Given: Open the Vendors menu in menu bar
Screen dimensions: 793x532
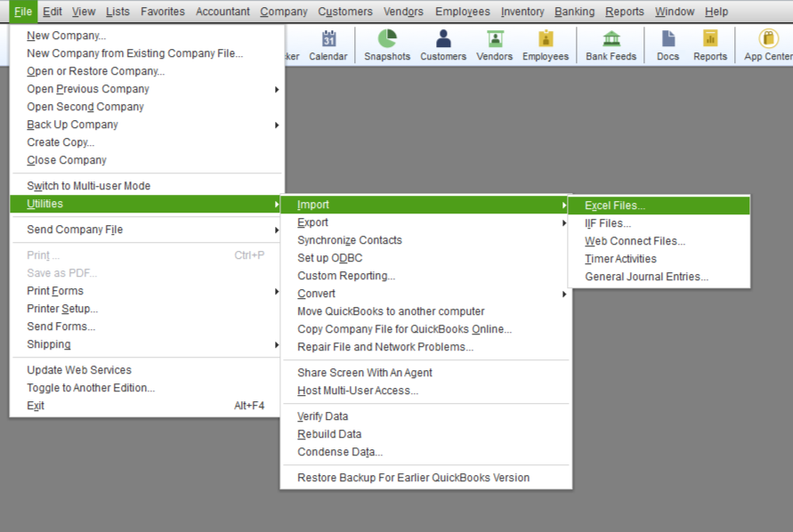Looking at the screenshot, I should tap(403, 12).
